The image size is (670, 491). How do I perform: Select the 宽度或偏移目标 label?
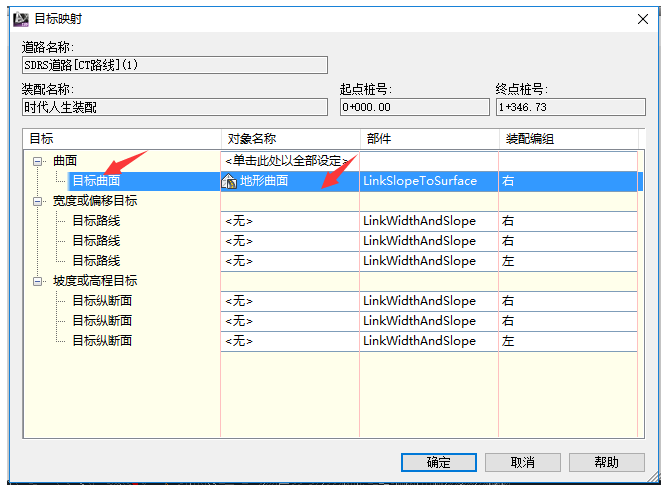click(95, 201)
